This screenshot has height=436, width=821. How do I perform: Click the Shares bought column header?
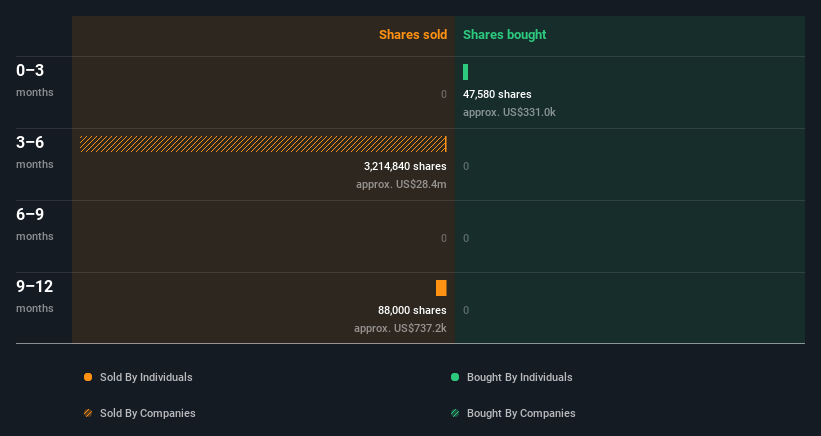pos(505,35)
